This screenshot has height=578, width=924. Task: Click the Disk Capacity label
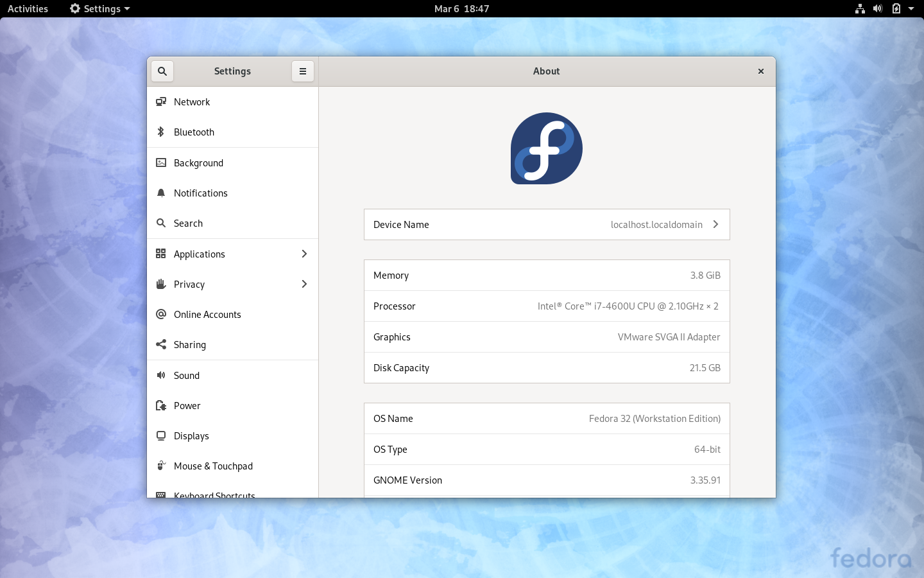tap(401, 368)
